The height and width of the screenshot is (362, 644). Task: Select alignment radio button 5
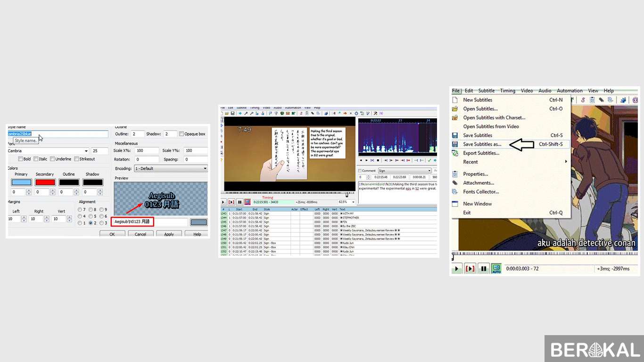coord(91,216)
